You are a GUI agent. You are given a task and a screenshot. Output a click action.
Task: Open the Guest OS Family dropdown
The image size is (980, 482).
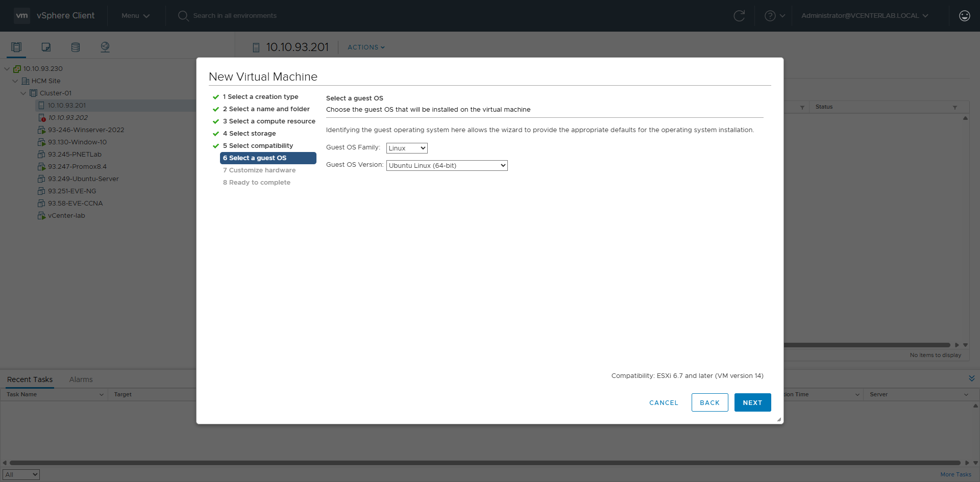[406, 148]
